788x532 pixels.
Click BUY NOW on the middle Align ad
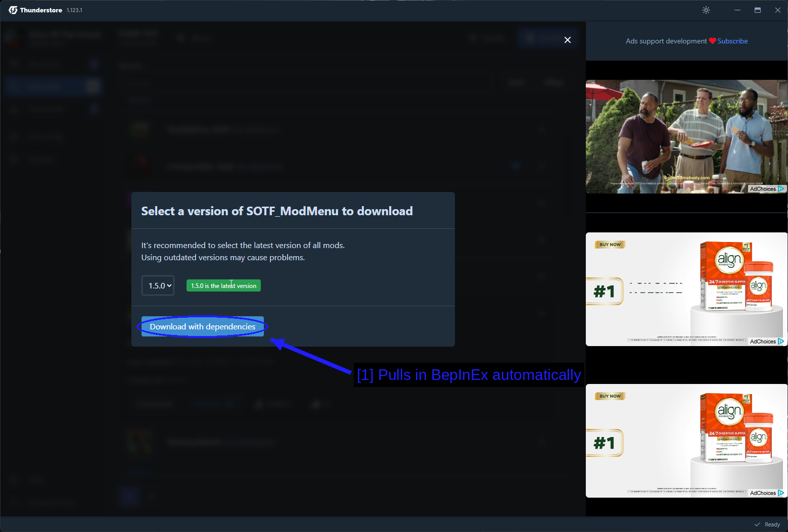610,245
